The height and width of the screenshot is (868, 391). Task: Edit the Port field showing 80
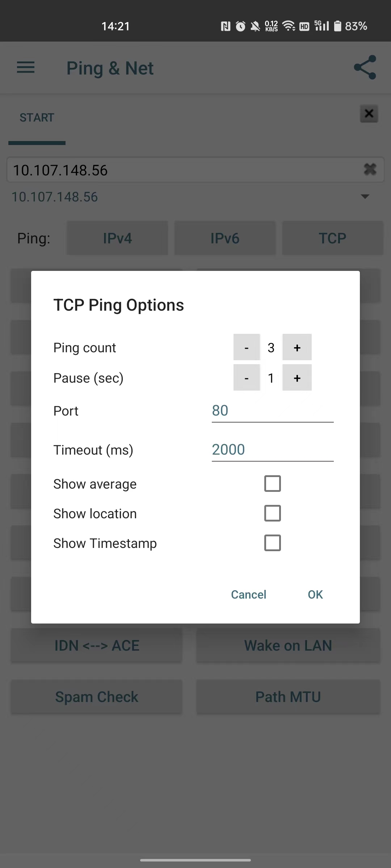click(x=272, y=411)
